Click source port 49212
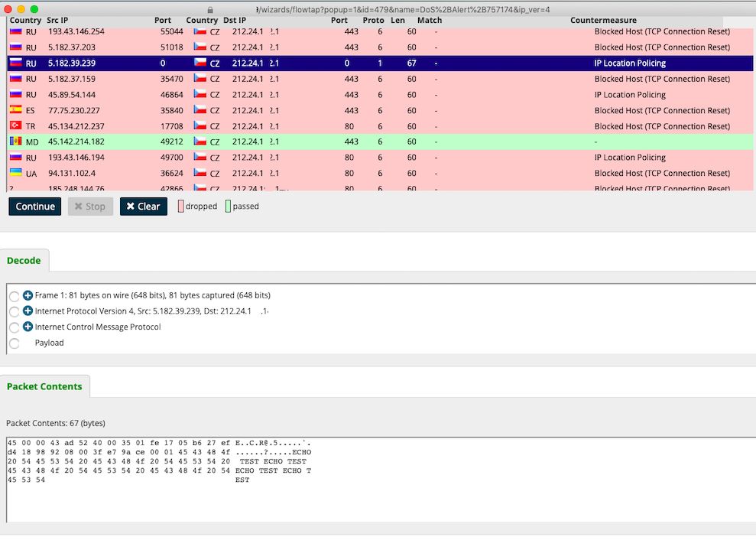Image resolution: width=756 pixels, height=550 pixels. 172,142
